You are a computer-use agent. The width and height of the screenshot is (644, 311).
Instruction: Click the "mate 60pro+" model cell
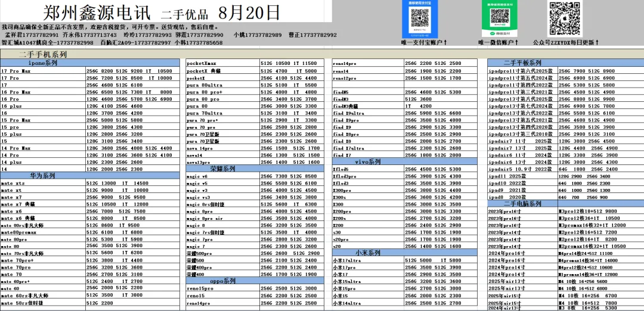pos(43,281)
